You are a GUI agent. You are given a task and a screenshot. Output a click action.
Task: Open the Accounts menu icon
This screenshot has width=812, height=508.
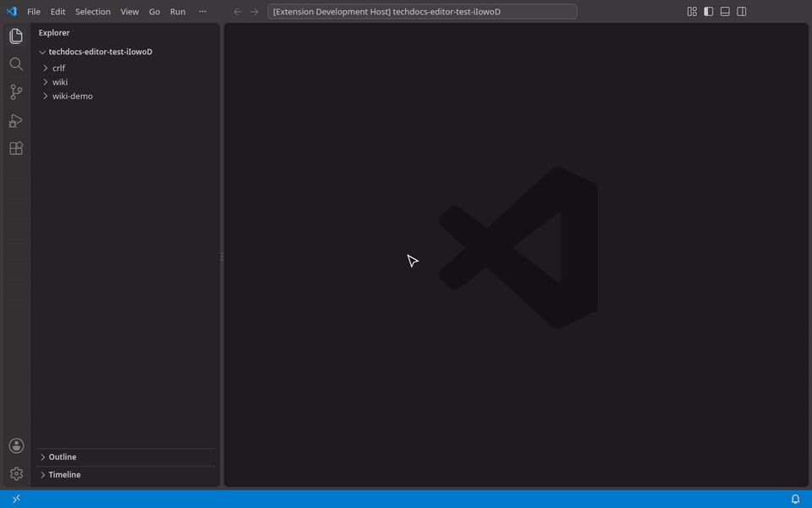[16, 445]
